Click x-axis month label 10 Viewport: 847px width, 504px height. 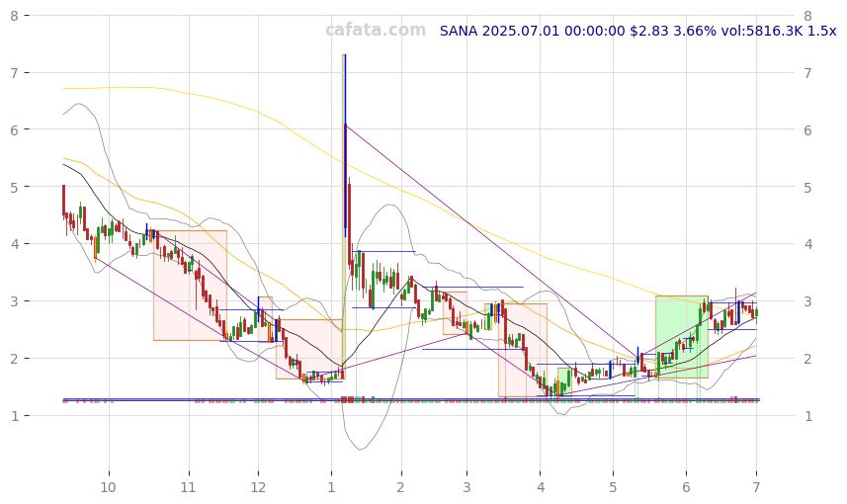pyautogui.click(x=108, y=487)
